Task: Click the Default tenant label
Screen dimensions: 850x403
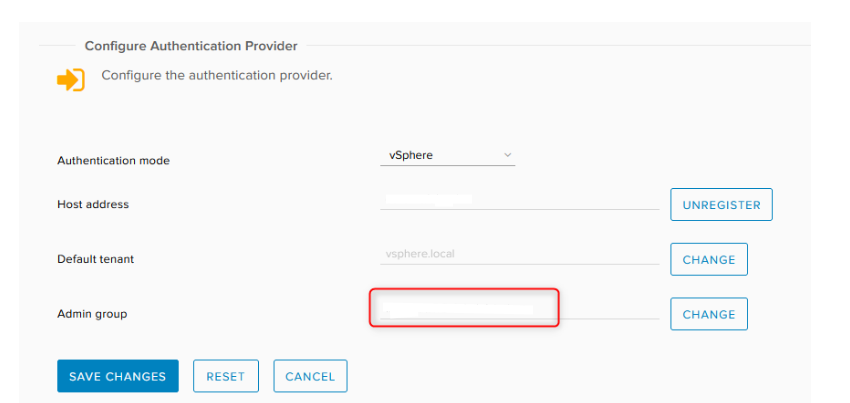Action: [x=95, y=259]
